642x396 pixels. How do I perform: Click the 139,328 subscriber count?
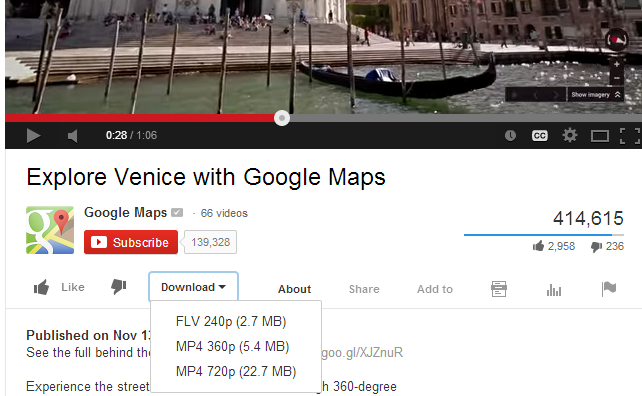[210, 242]
